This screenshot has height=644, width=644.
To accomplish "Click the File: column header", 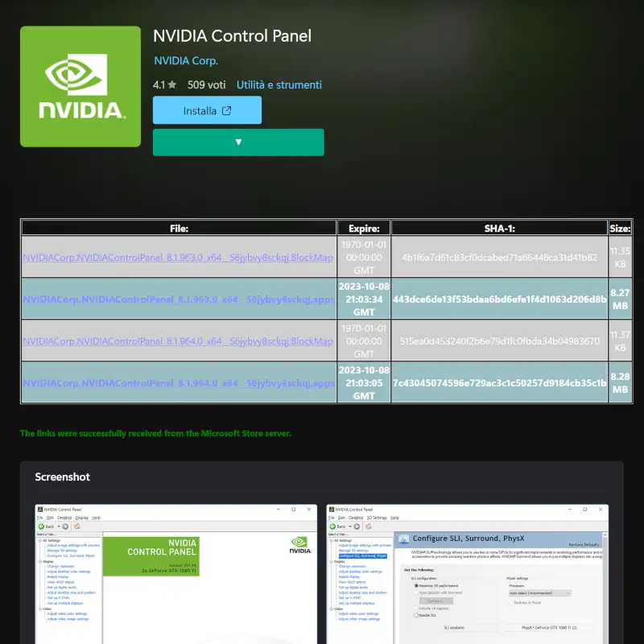I will pyautogui.click(x=179, y=228).
